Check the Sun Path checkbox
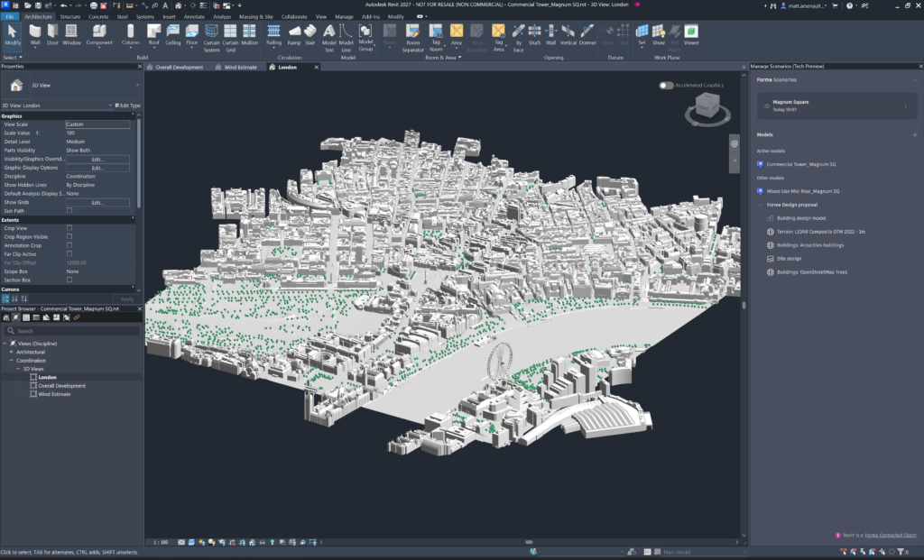924x560 pixels. pos(69,210)
